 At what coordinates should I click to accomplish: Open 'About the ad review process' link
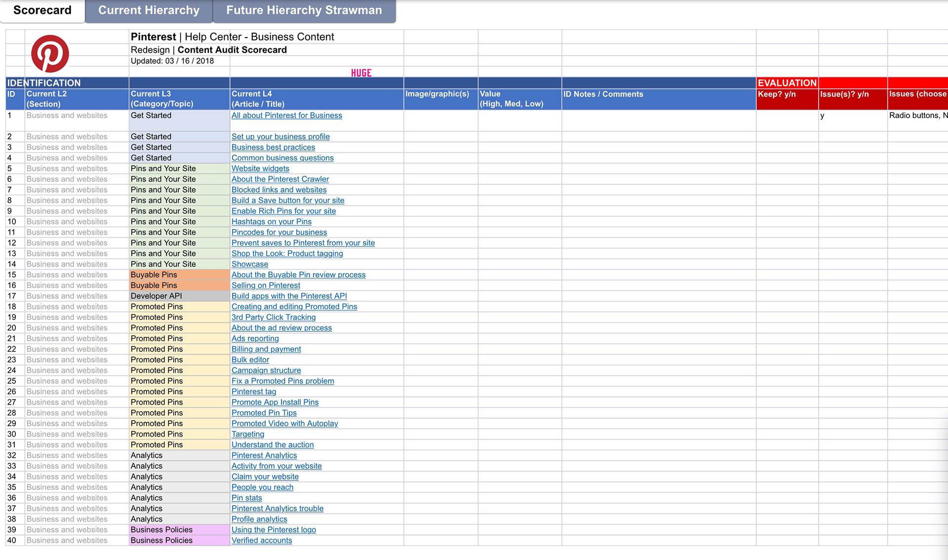click(x=281, y=328)
